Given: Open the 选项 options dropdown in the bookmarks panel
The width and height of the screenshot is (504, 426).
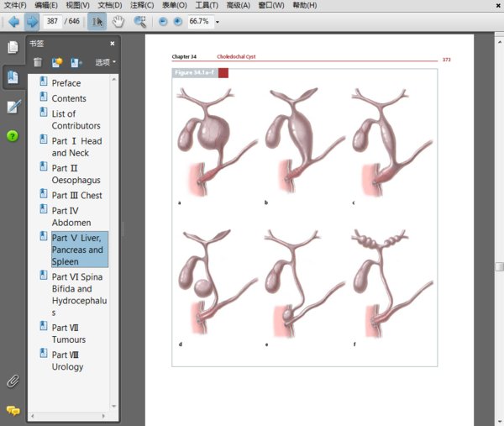Looking at the screenshot, I should (x=105, y=62).
